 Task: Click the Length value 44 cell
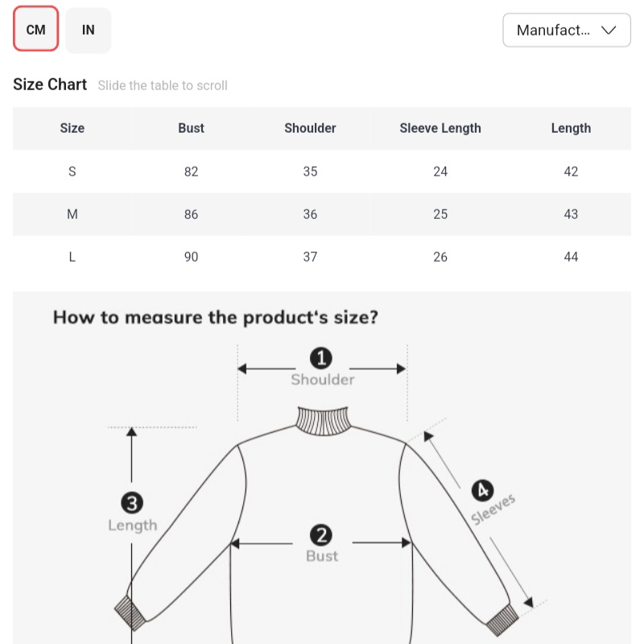point(571,257)
